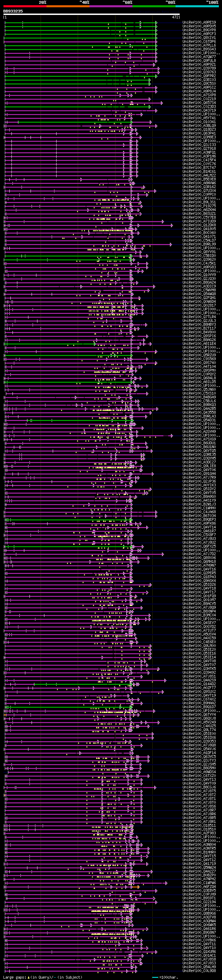This screenshot has width=222, height=980.
Task: Select the UniRef100_A3BLQ9 label
Action: coord(199,125)
